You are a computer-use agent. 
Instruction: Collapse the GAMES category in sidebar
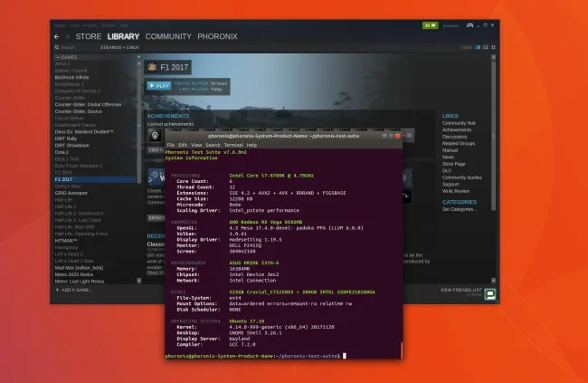(x=58, y=57)
